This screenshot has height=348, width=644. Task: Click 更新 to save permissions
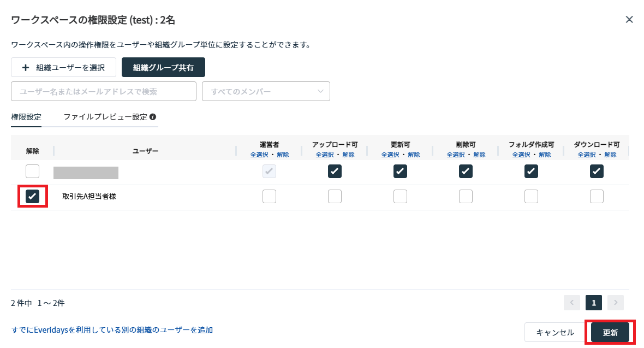pos(610,332)
